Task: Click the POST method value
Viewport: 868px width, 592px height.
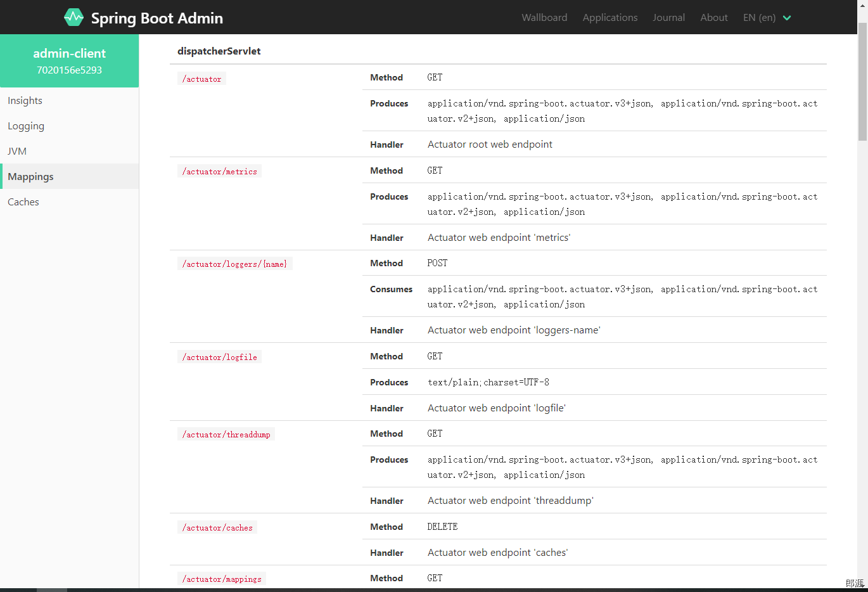Action: (437, 263)
